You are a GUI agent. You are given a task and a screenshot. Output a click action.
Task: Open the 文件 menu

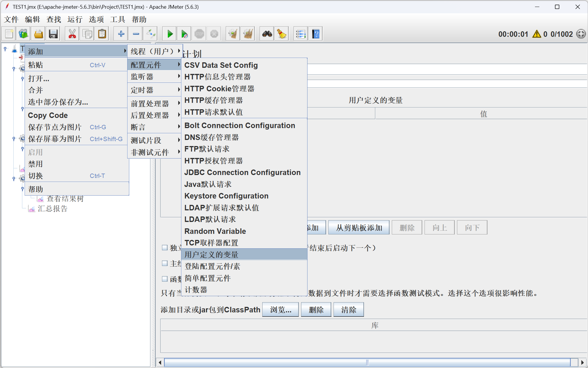pos(11,19)
